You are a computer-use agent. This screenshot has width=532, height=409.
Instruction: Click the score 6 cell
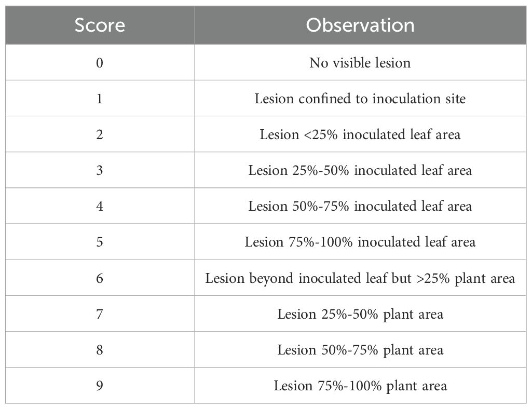[x=100, y=278]
